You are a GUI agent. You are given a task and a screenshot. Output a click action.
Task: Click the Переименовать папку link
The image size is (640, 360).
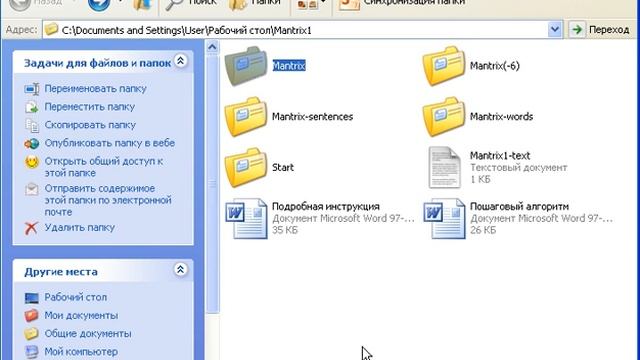click(x=96, y=89)
